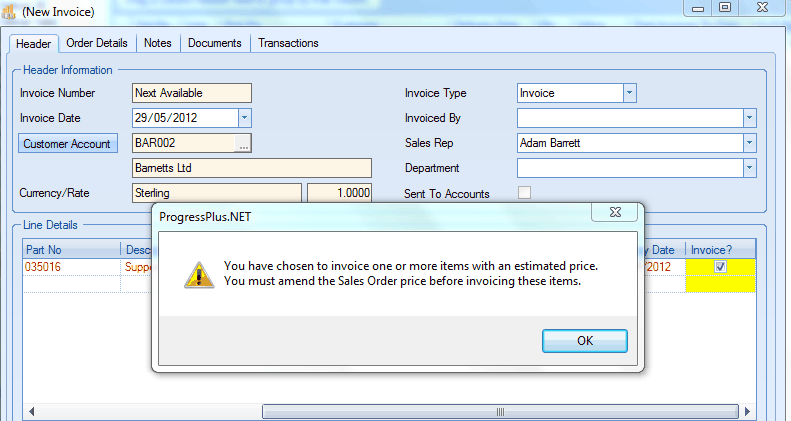Screen dimensions: 791x421
Task: Click the left scroll arrow in Line Details
Action: coord(31,411)
